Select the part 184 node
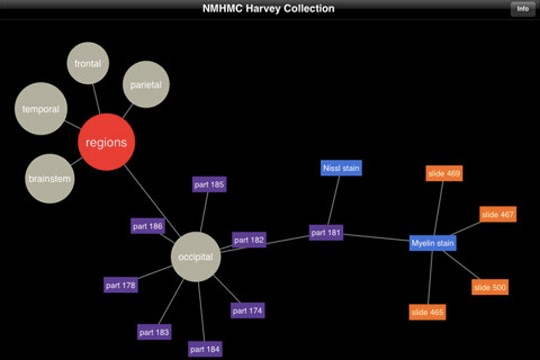Image resolution: width=540 pixels, height=360 pixels. click(x=205, y=349)
